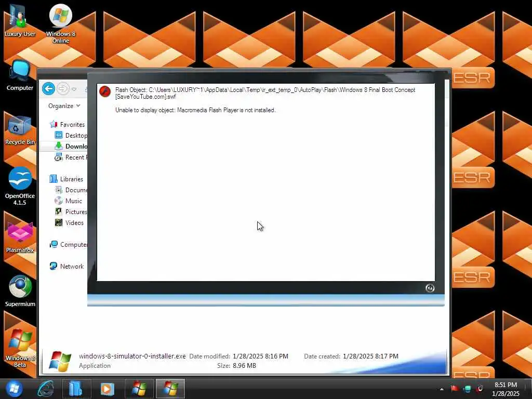The image size is (532, 399).
Task: Select Libraries in the navigation pane
Action: [66, 179]
